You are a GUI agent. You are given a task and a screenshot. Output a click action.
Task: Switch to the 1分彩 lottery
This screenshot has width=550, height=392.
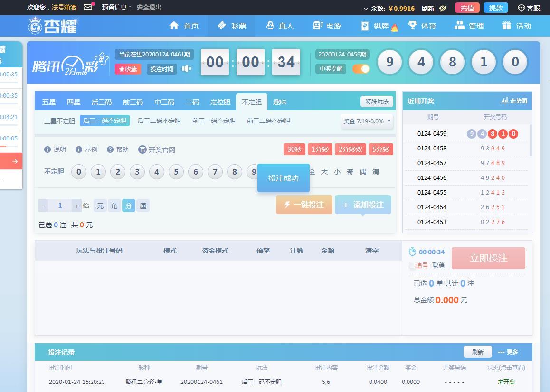[x=320, y=149]
